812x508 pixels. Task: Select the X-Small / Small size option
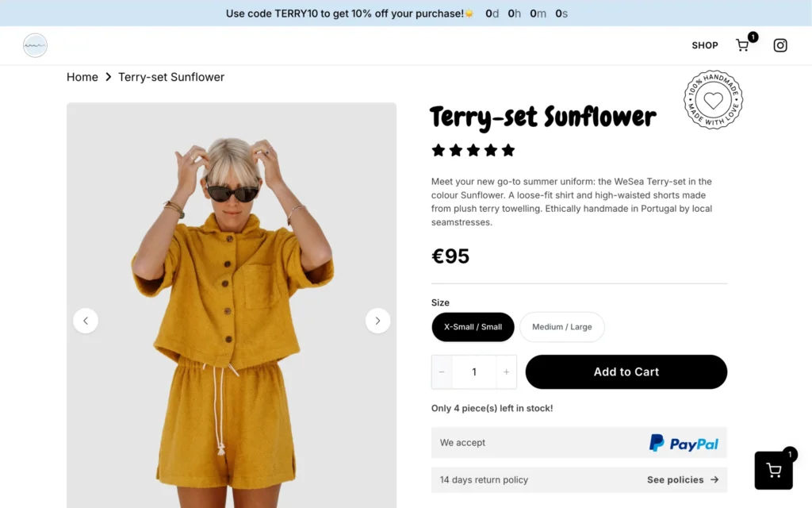[473, 327]
